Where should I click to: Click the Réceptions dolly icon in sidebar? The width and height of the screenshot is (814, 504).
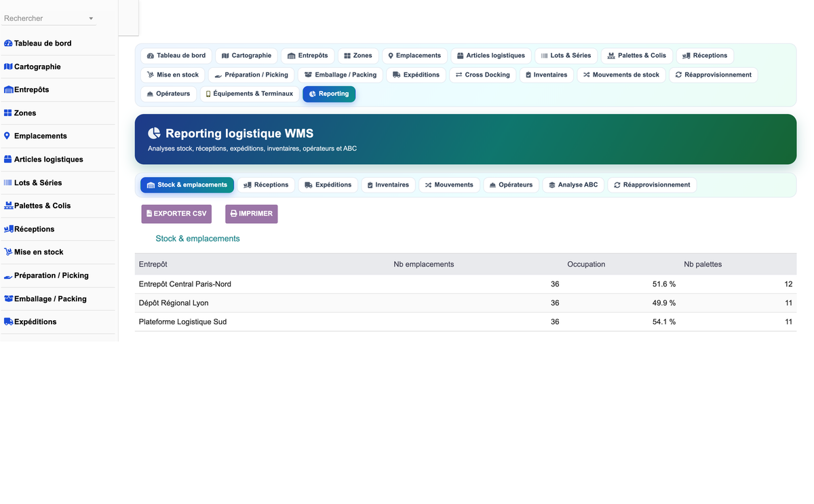9,229
